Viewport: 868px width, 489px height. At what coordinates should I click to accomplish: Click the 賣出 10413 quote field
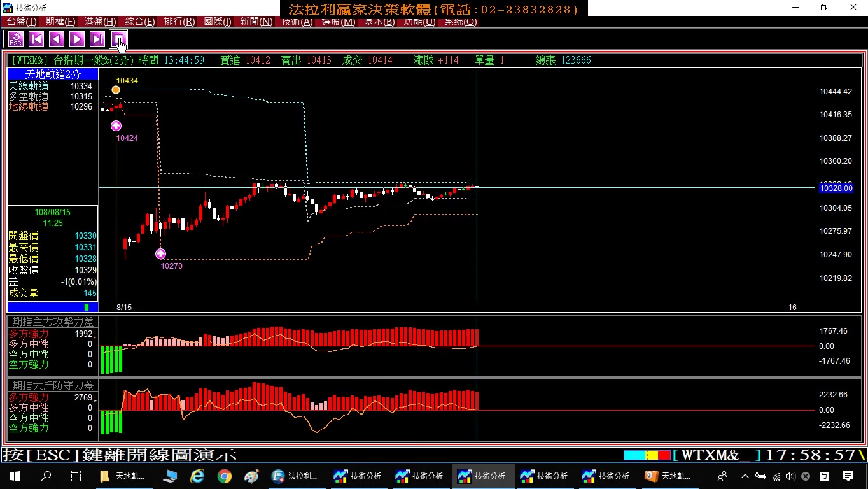click(x=306, y=60)
